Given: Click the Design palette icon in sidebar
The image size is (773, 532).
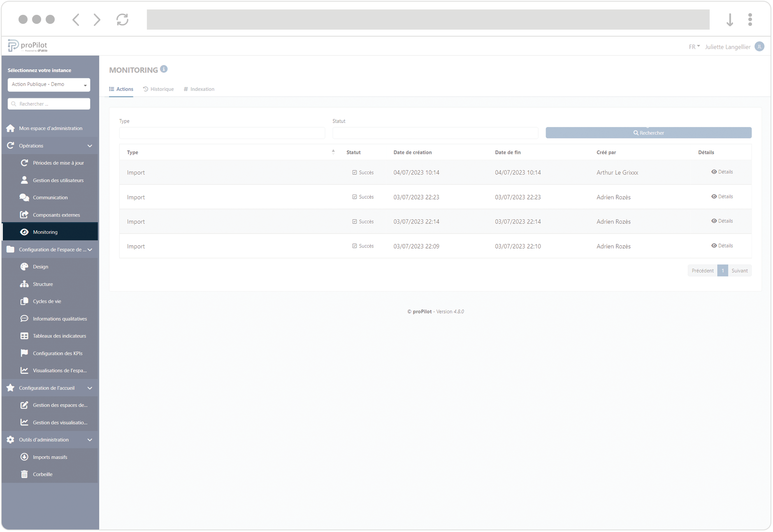Looking at the screenshot, I should [x=24, y=267].
